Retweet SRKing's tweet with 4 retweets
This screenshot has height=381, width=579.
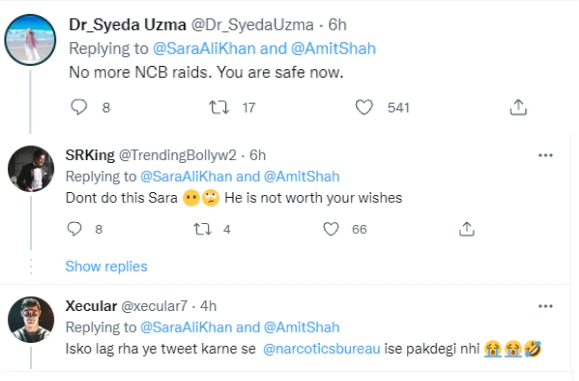tap(203, 229)
